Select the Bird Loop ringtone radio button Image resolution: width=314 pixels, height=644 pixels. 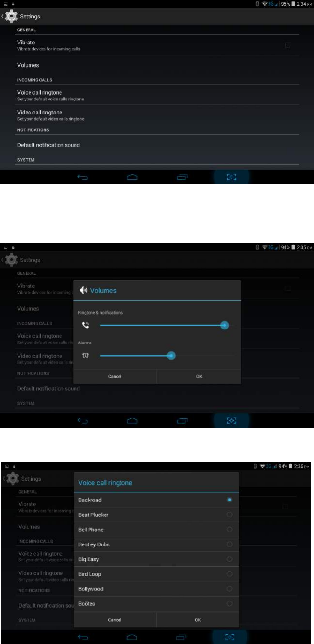point(229,574)
